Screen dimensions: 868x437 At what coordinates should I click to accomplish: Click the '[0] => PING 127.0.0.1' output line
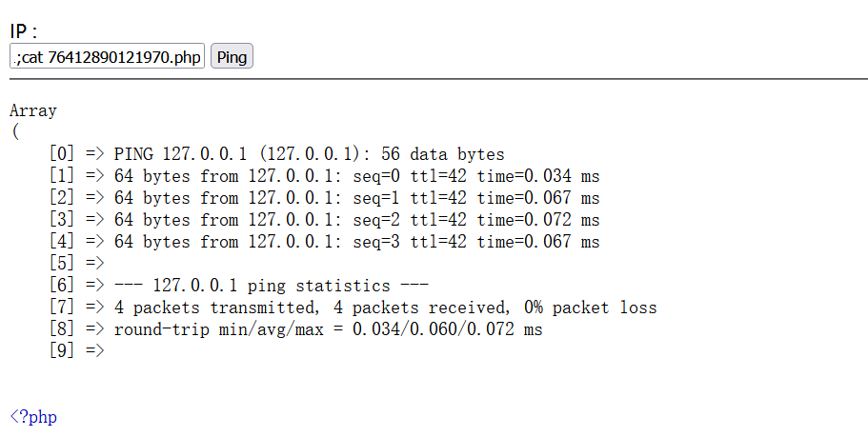276,154
